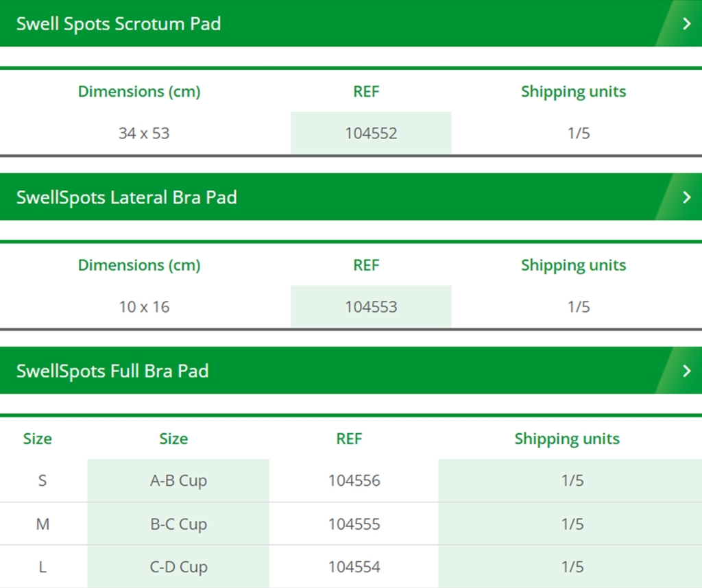Expand Swell Spots Scrotum Pad chevron arrow
The image size is (702, 588).
pyautogui.click(x=686, y=23)
